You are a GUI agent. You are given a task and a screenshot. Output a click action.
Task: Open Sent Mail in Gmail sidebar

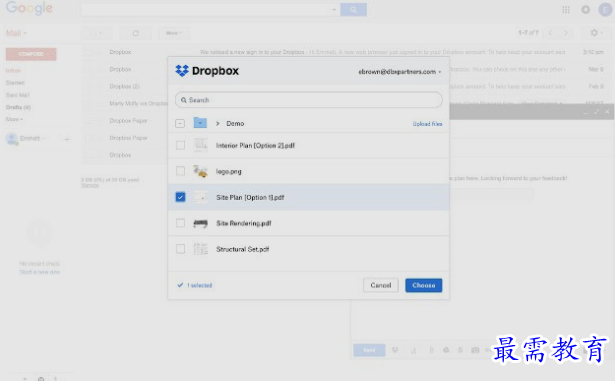(x=18, y=95)
